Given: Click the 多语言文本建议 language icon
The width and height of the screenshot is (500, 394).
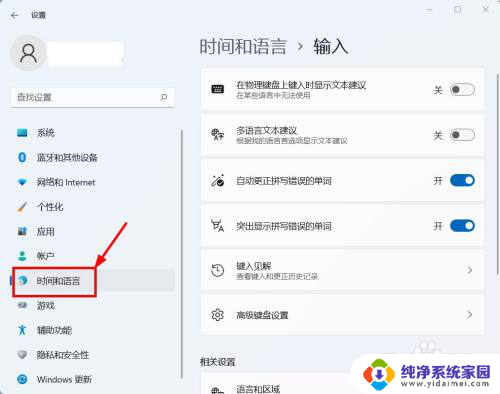Looking at the screenshot, I should click(x=218, y=134).
